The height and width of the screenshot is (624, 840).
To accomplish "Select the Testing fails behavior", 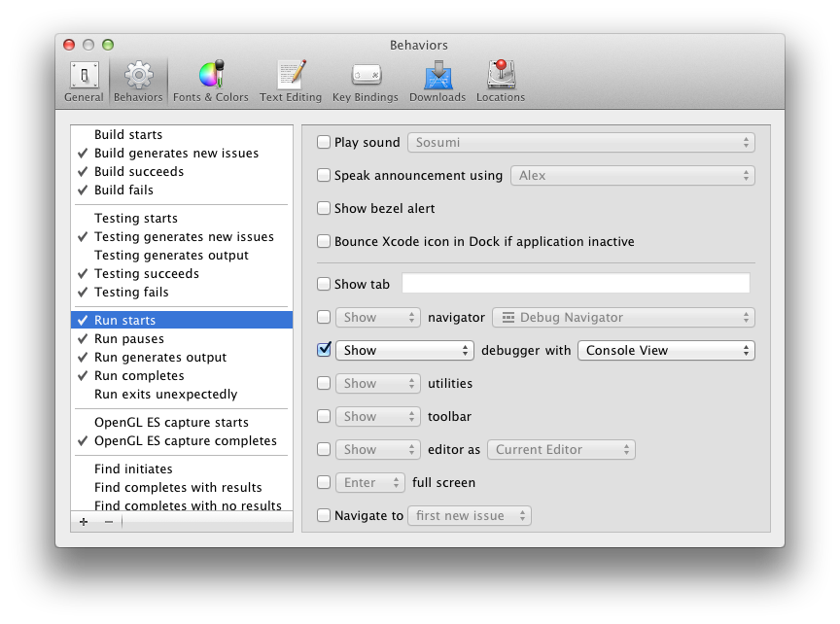I will (182, 293).
